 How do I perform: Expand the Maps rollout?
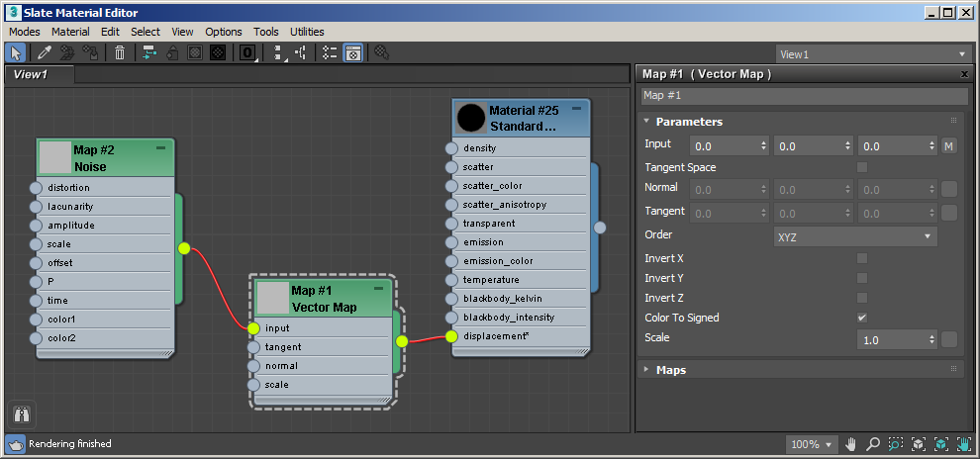point(646,370)
